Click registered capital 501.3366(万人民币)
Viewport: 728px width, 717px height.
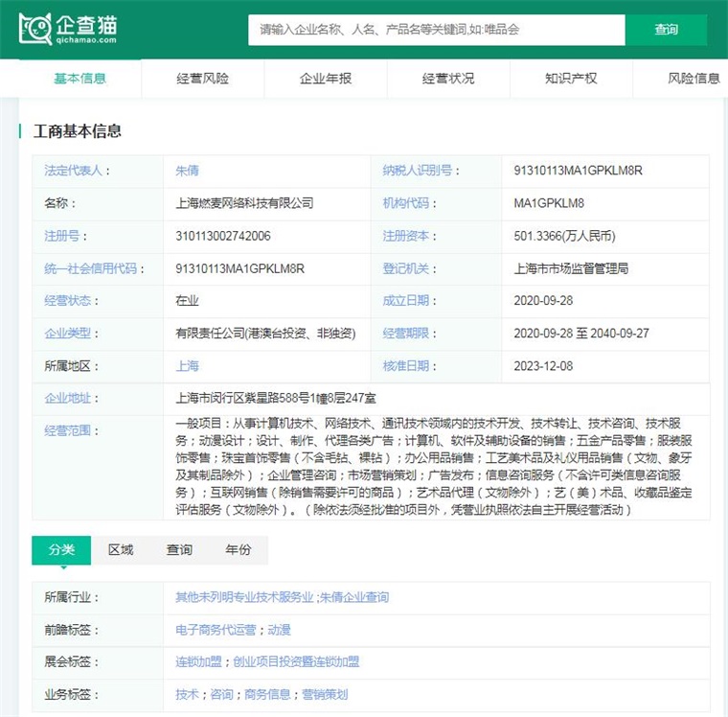pos(564,236)
